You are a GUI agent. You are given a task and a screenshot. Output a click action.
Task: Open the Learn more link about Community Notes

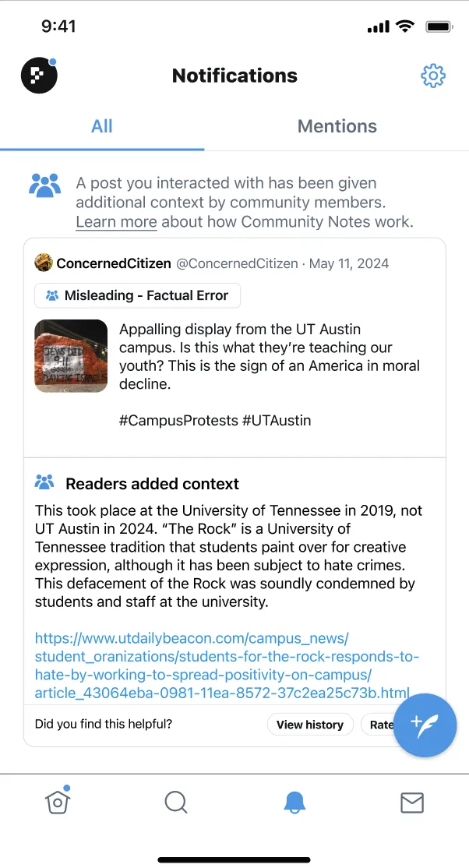point(115,221)
